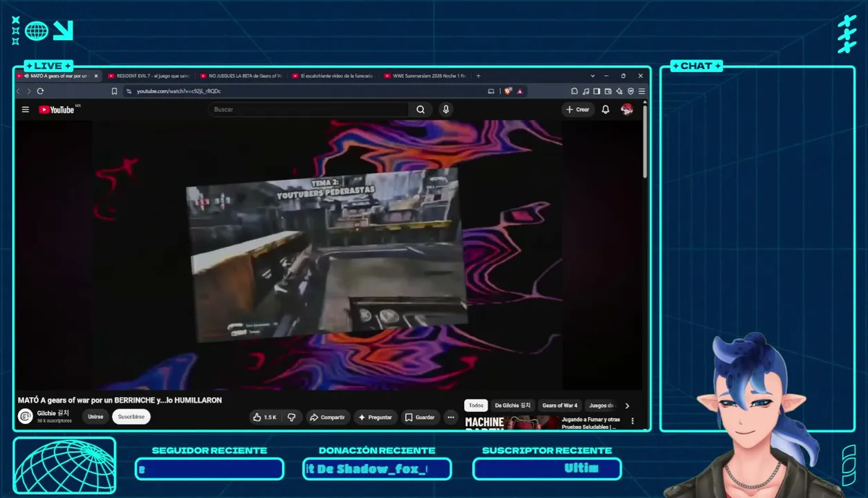Open Brave Shields lion icon

click(508, 91)
